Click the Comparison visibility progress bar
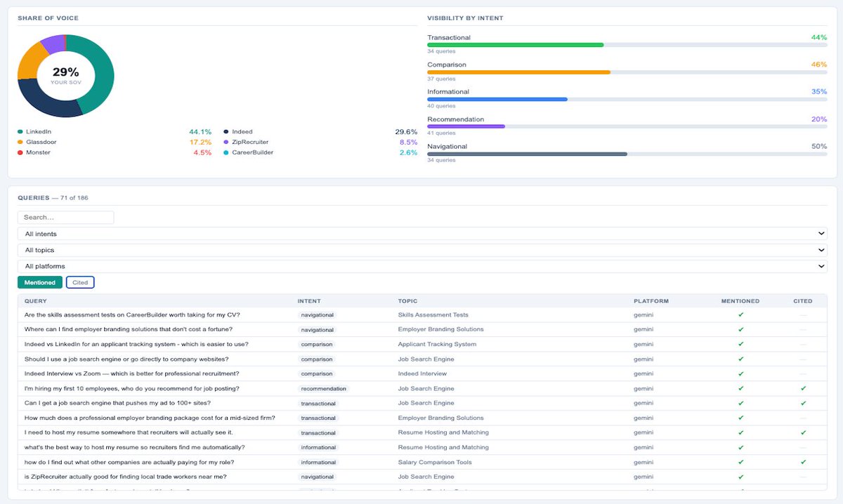The width and height of the screenshot is (843, 504). tap(627, 72)
